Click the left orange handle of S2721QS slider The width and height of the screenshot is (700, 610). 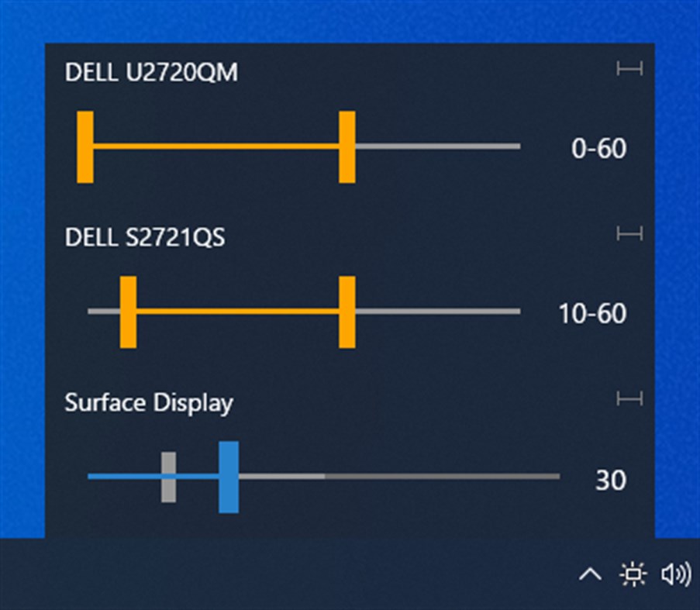pyautogui.click(x=129, y=312)
